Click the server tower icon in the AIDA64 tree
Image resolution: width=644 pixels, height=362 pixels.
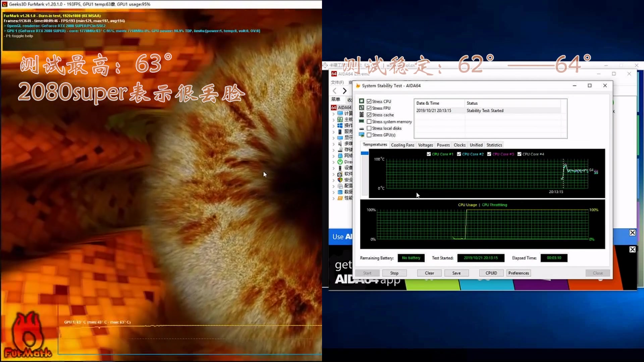point(340,131)
